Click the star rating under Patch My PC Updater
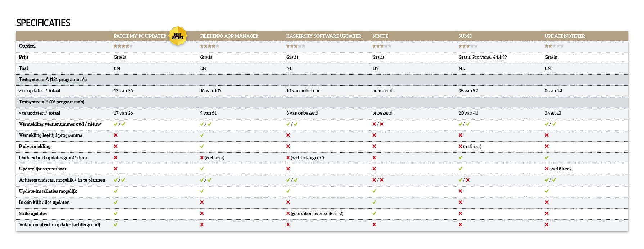Viewport: 644px width, 249px height. (123, 46)
